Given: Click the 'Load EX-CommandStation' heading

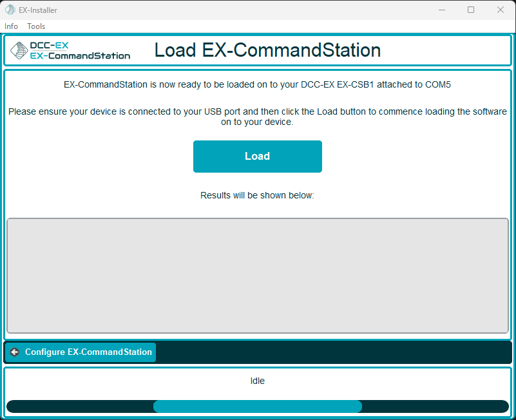Looking at the screenshot, I should 267,50.
